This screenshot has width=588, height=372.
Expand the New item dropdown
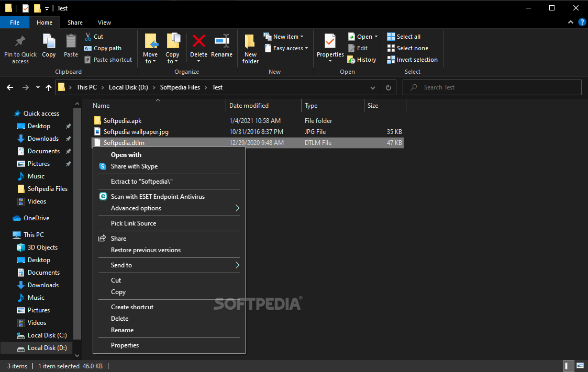pos(302,36)
